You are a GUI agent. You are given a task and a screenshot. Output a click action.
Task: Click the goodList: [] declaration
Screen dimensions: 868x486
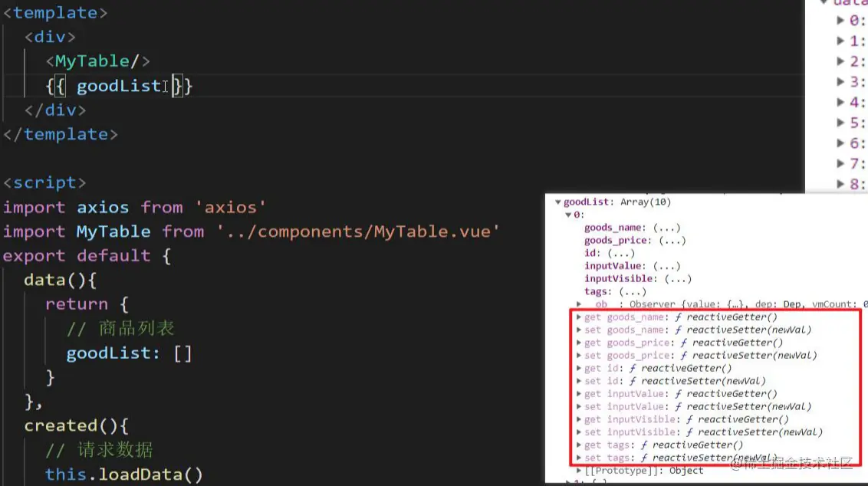tap(129, 353)
